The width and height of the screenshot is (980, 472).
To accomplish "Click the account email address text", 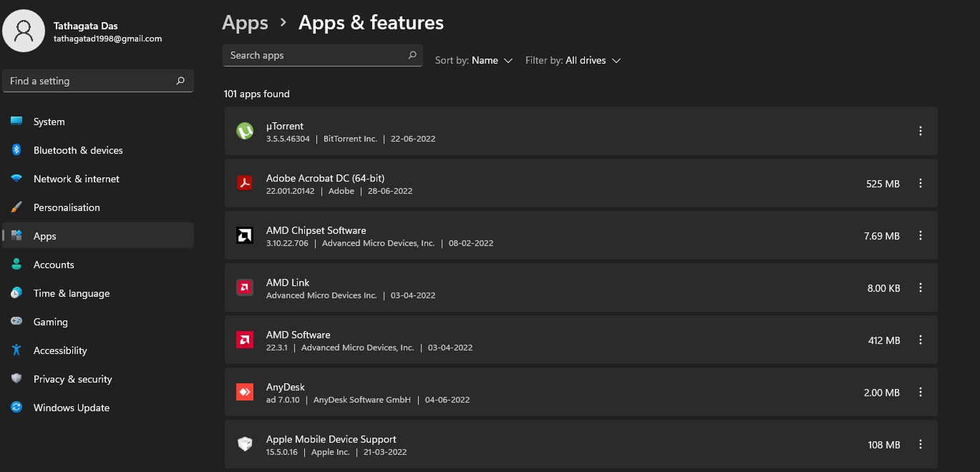I will point(107,39).
